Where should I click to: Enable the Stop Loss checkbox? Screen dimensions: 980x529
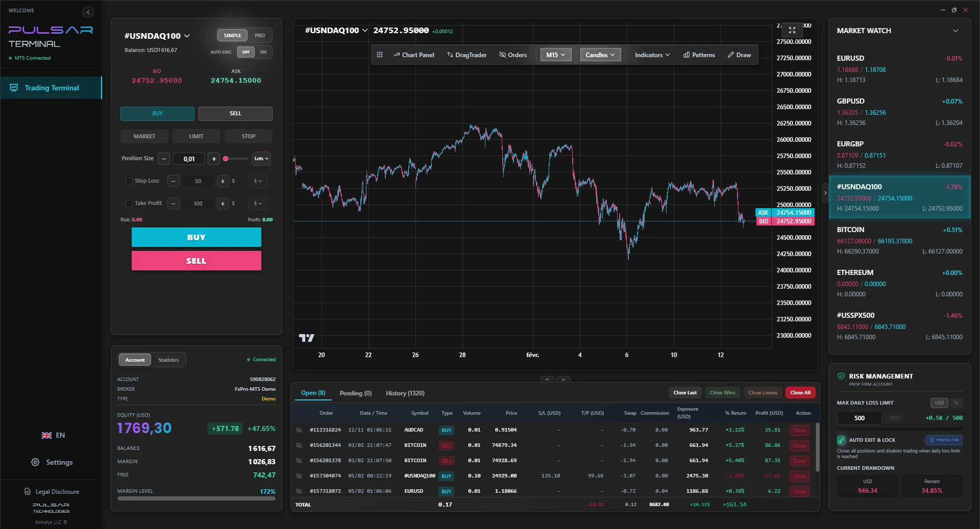(129, 181)
